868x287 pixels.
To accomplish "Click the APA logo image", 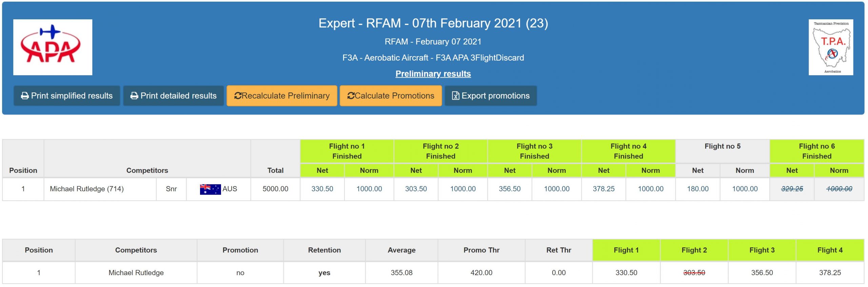I will (53, 47).
